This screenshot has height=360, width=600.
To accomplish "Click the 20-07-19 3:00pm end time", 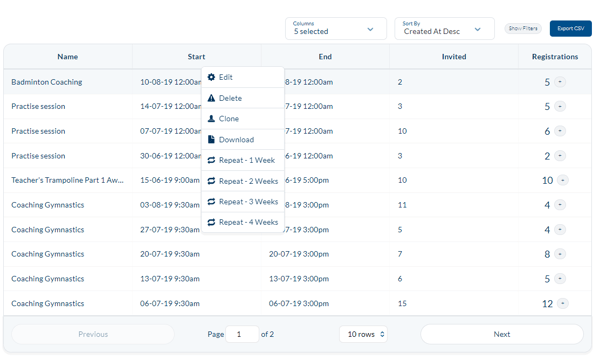I will point(299,254).
